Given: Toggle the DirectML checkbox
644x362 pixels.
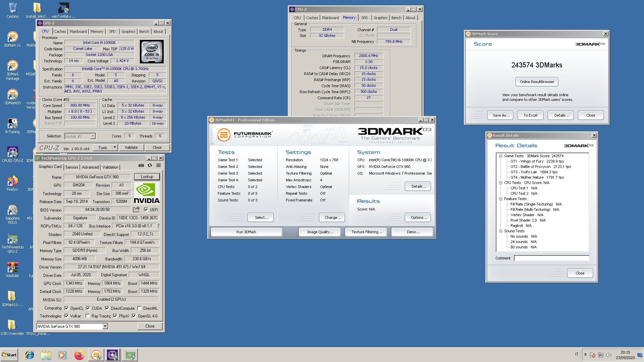Looking at the screenshot, I should pyautogui.click(x=139, y=308).
